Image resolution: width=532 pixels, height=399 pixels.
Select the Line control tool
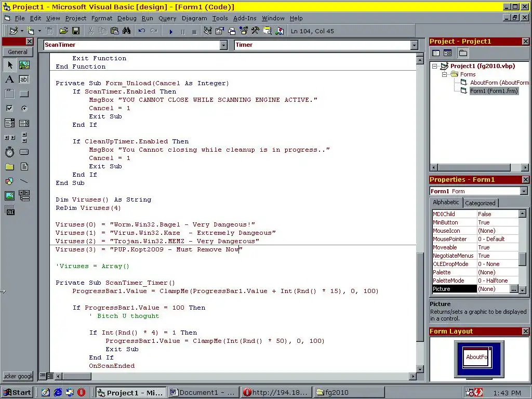click(x=24, y=181)
